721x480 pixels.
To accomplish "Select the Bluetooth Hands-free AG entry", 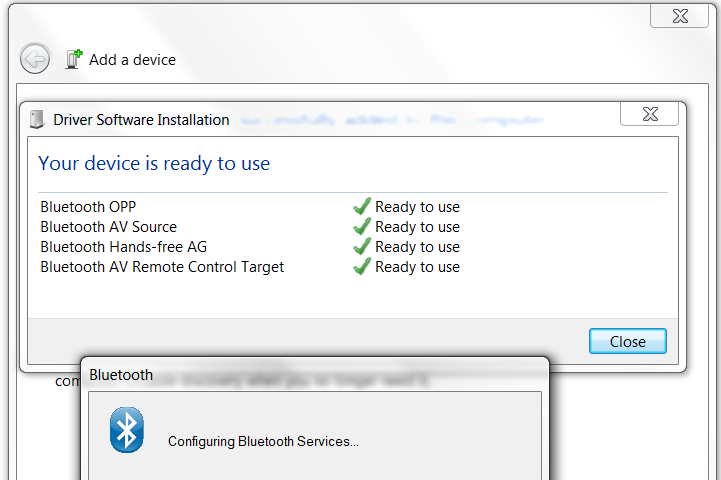I will (x=124, y=247).
